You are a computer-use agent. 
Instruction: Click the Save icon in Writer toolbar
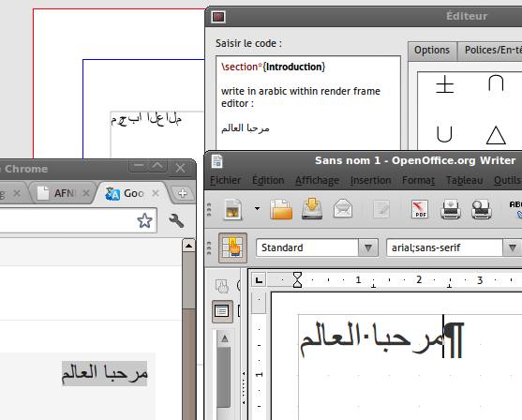pos(312,209)
